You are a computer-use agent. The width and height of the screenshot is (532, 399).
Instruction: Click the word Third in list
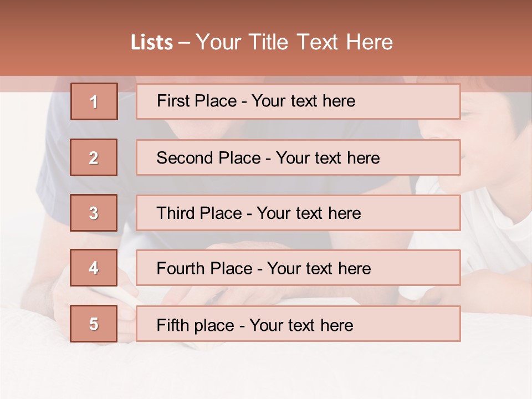pos(176,213)
